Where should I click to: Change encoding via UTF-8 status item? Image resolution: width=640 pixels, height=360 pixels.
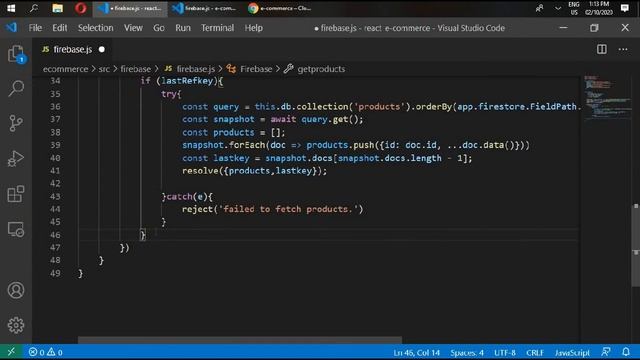point(505,352)
